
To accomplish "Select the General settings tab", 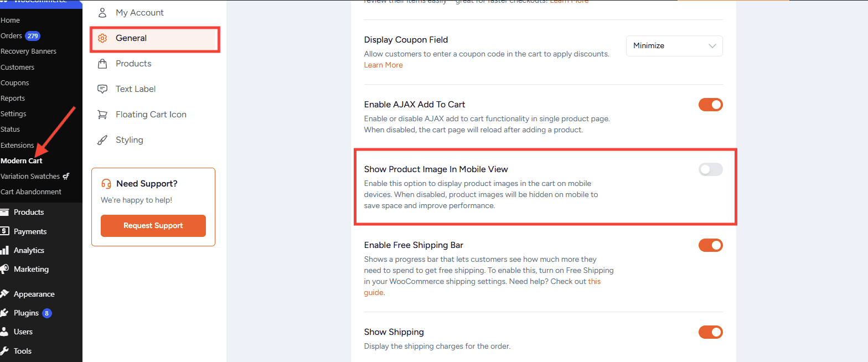I will (x=155, y=39).
